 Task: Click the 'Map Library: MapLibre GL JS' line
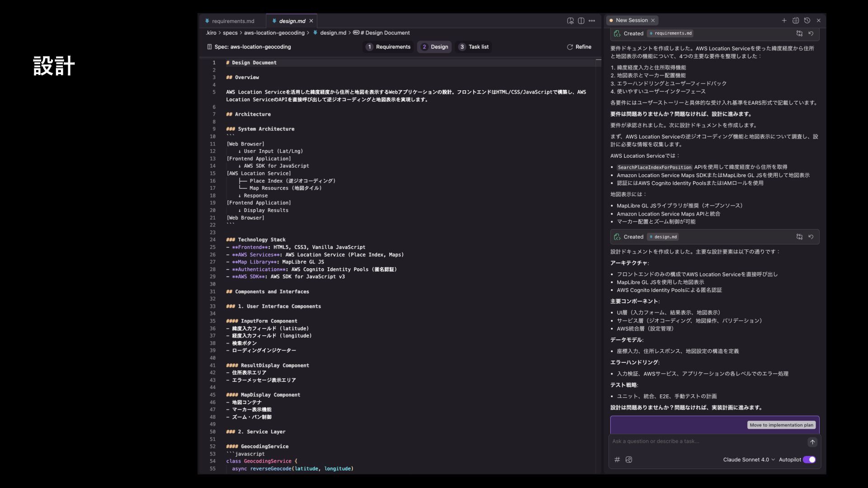pos(275,262)
